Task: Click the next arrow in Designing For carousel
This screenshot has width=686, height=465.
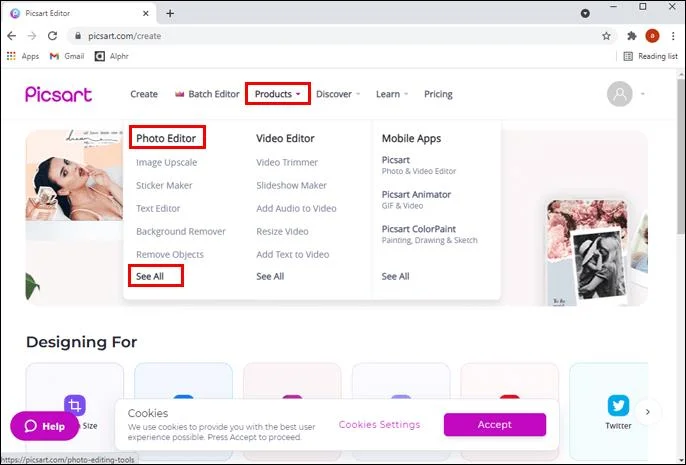Action: [x=648, y=412]
